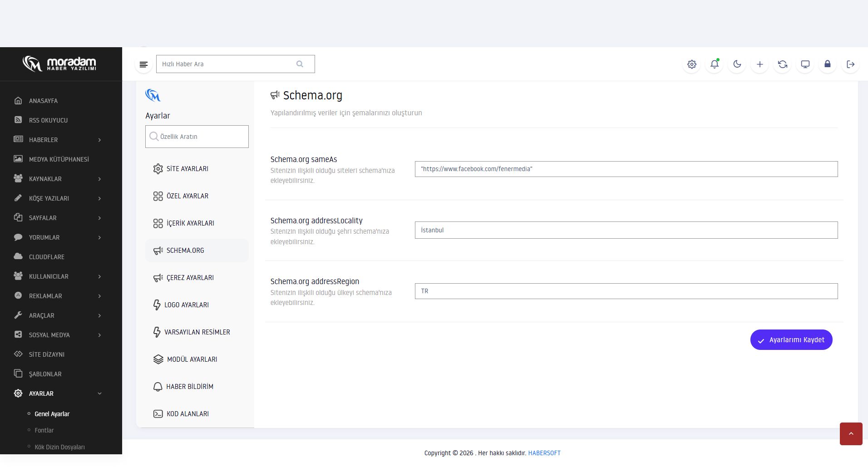Viewport: 868px width, 467px height.
Task: Click the image icon beside MEDYA KÜTÜPHANESİ
Action: 18,159
